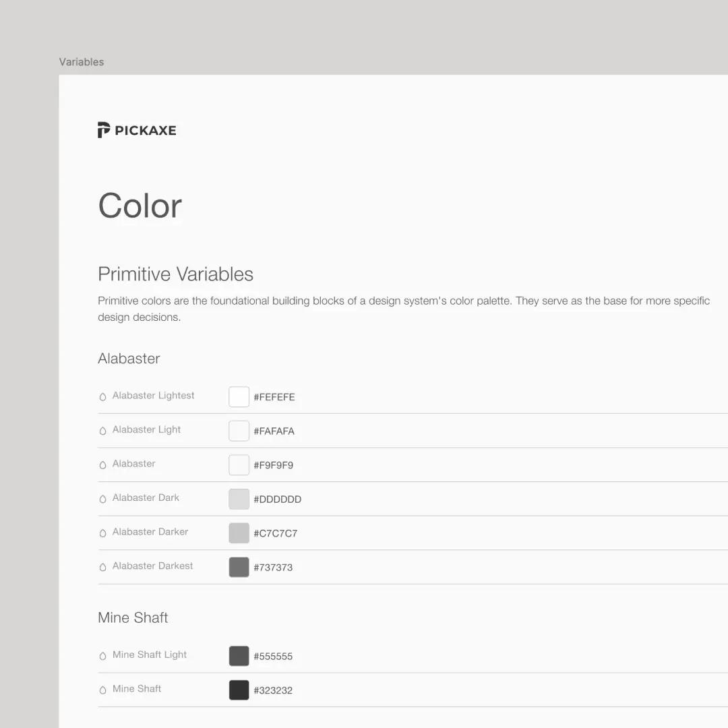
Task: Click the #FAFAFA hex value text
Action: click(274, 431)
